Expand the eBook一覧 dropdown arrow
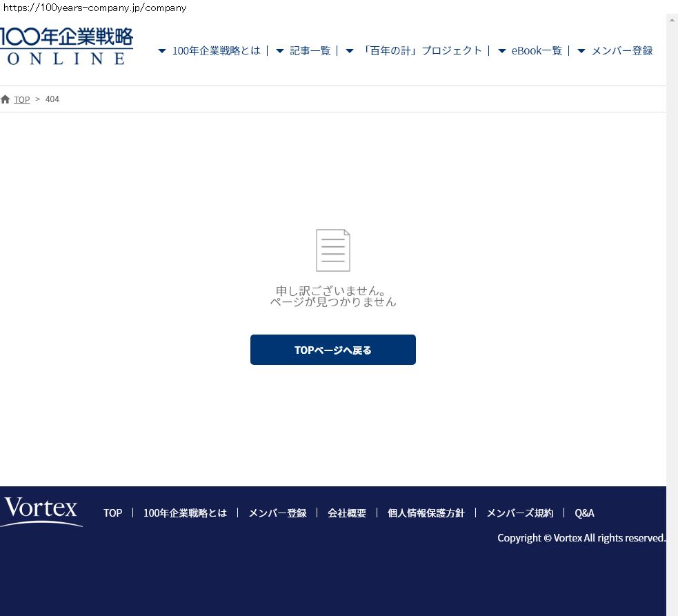This screenshot has width=678, height=616. click(502, 51)
